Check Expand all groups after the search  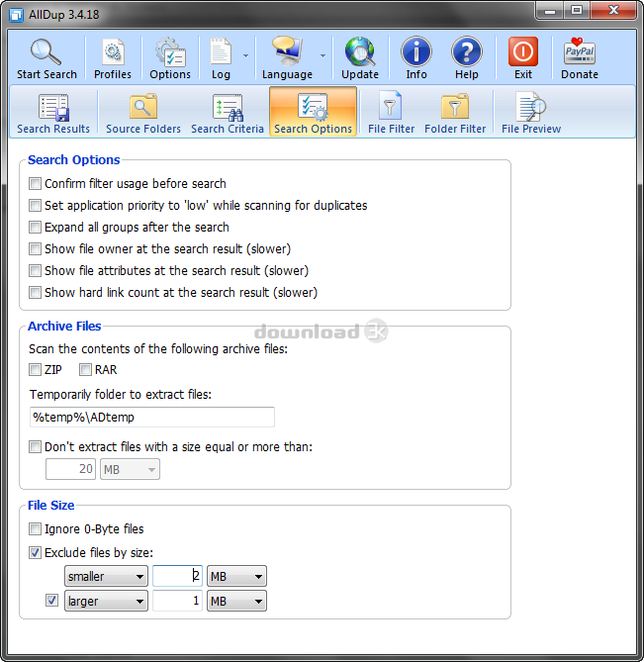click(x=35, y=228)
